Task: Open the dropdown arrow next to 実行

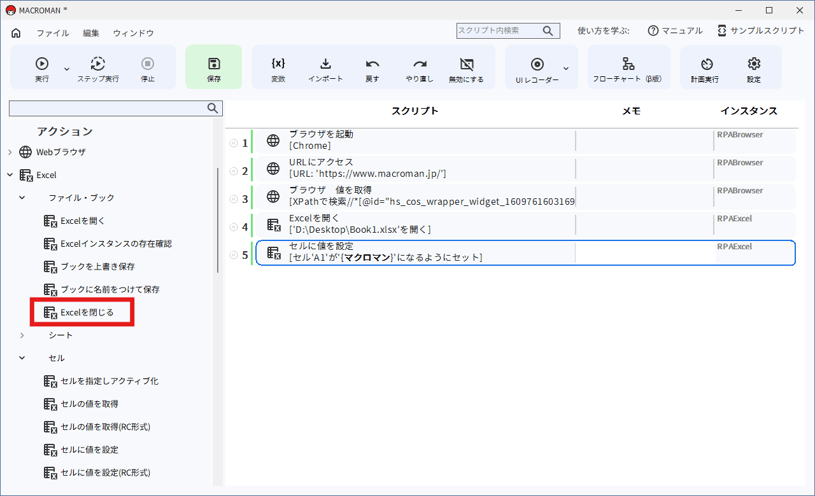Action: point(67,69)
